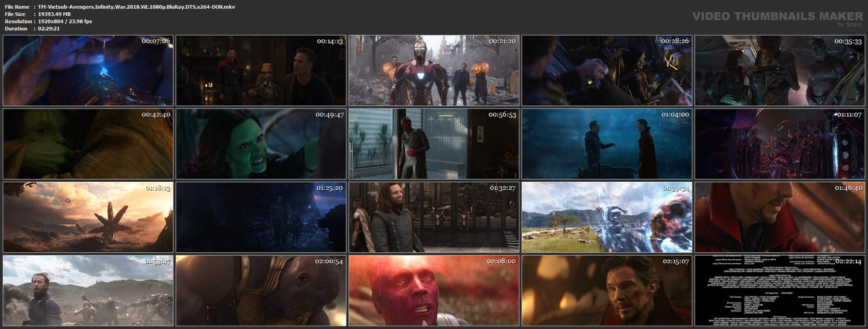Select the credits thumbnail at 02:22:14
Screen dimensions: 868x329
[780, 290]
